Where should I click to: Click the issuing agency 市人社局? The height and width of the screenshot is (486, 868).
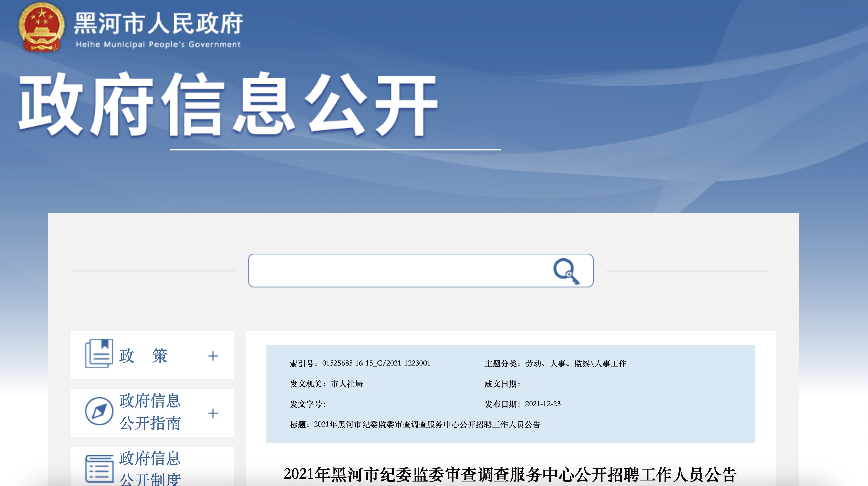(347, 384)
